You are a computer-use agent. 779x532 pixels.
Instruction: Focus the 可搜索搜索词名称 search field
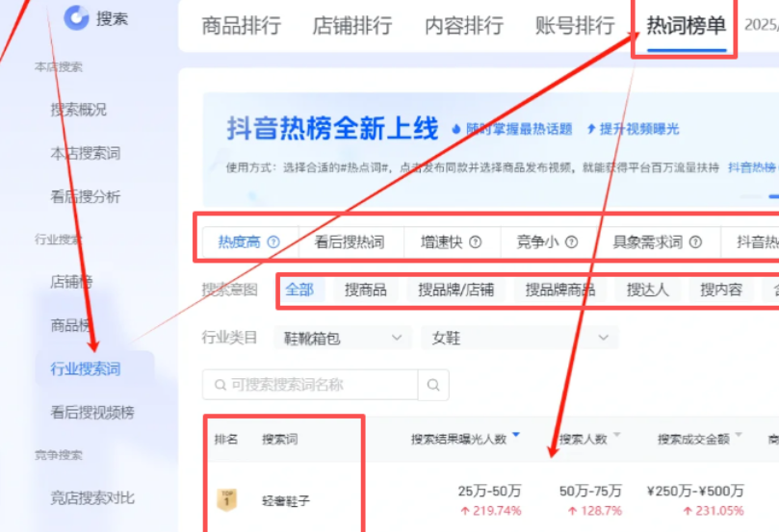[310, 385]
